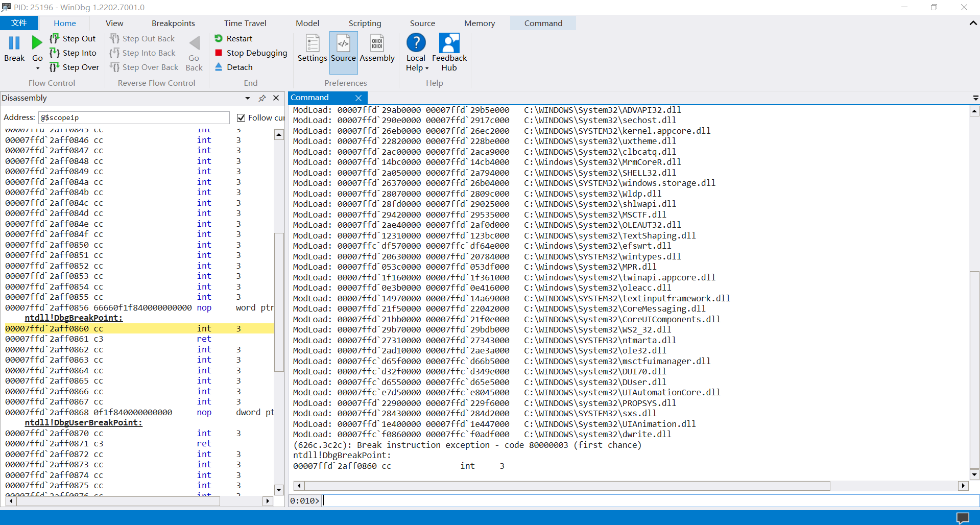The image size is (980, 525).
Task: Click the ModLoad line for dwrite.dll
Action: coord(482,434)
